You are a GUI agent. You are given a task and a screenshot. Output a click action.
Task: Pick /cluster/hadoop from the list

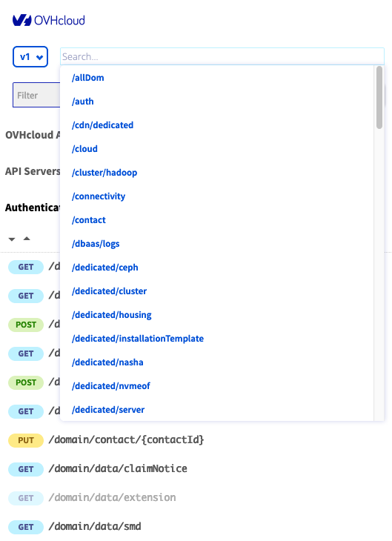(x=104, y=173)
